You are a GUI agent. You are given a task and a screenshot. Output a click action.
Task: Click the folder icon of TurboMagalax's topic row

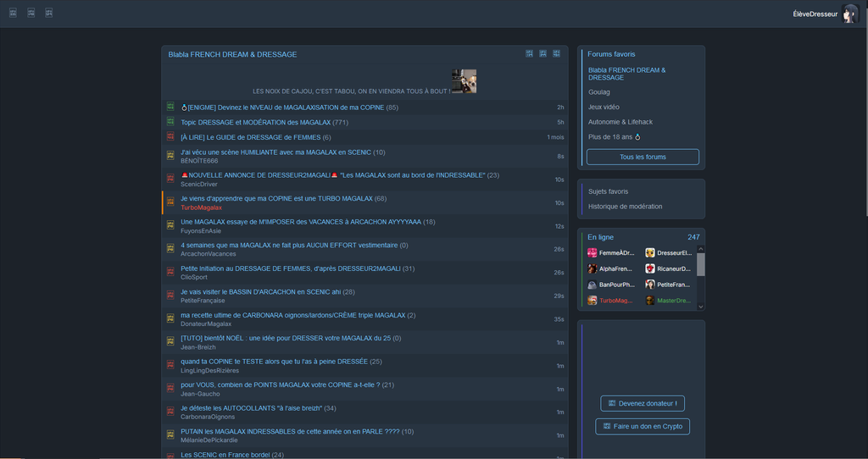coord(170,202)
